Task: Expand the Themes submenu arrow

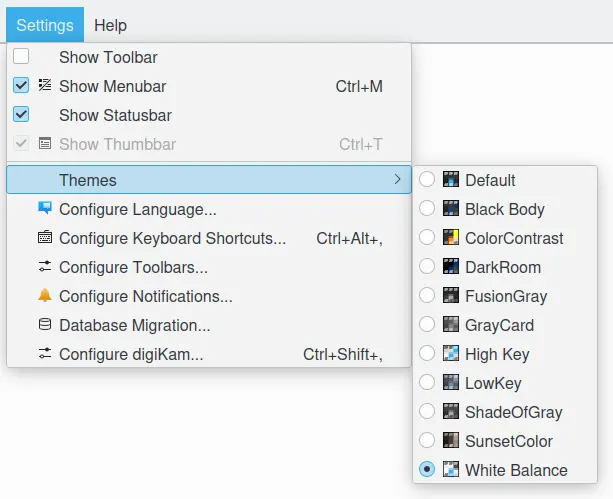Action: [397, 180]
